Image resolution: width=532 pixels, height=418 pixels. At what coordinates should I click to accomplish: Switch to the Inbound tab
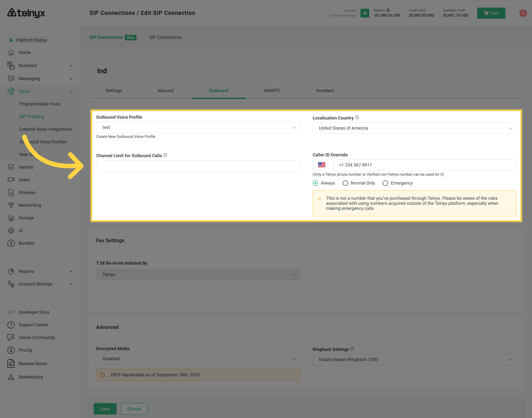[x=165, y=91]
